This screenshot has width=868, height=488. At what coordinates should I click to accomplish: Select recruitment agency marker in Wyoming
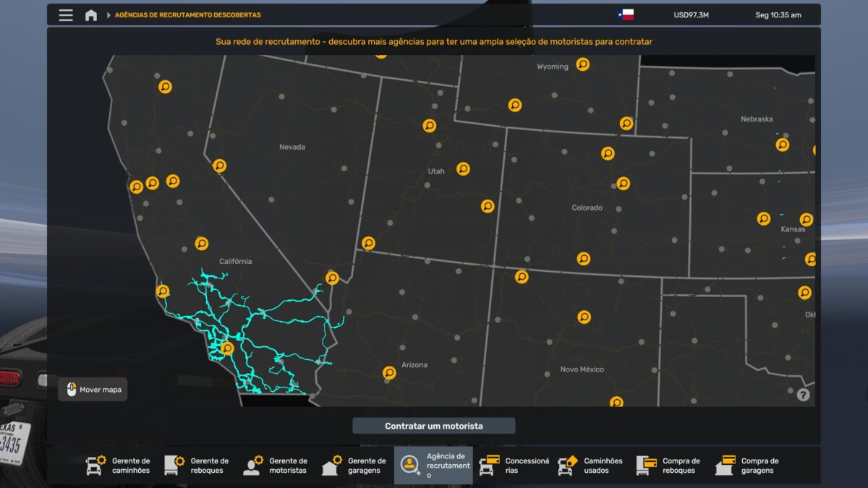click(583, 64)
